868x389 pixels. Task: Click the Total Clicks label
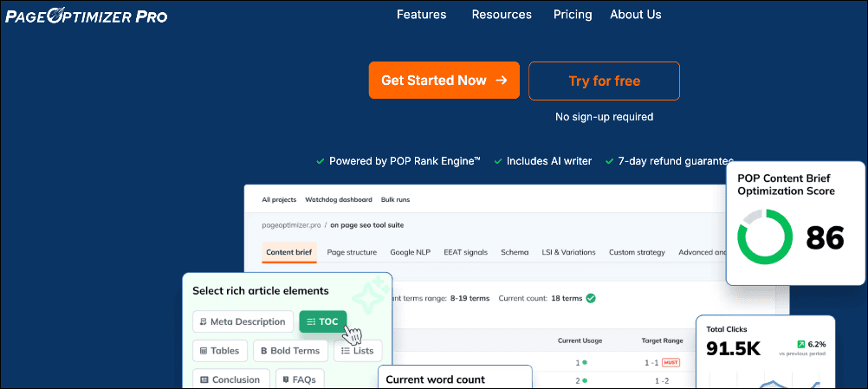click(726, 329)
